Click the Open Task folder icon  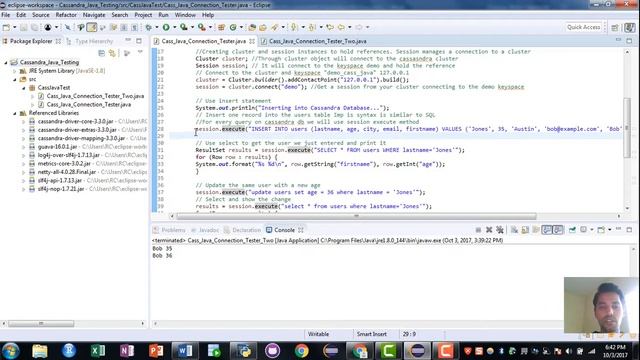(263, 27)
